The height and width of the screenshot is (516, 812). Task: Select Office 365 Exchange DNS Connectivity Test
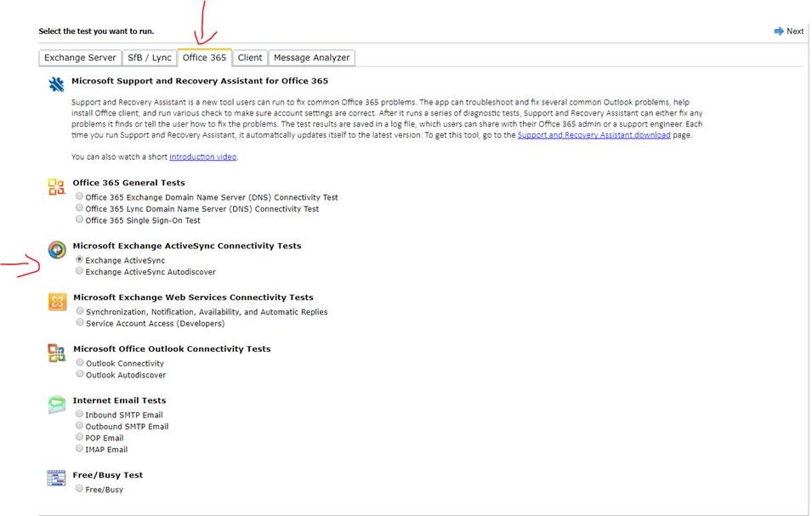pyautogui.click(x=79, y=196)
